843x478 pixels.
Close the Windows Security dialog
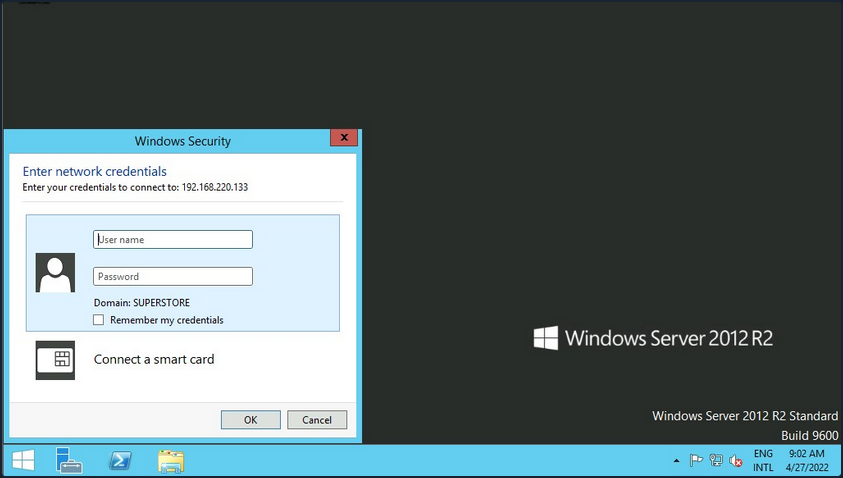coord(343,138)
